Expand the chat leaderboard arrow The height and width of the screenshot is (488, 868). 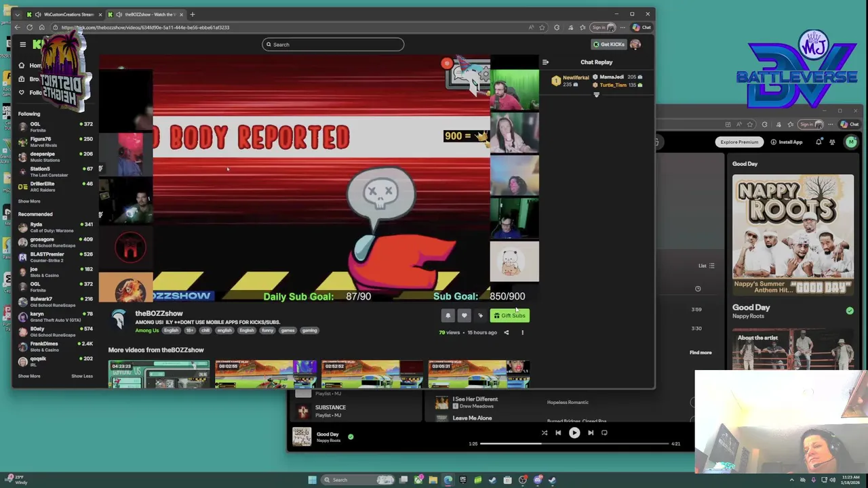pos(597,95)
